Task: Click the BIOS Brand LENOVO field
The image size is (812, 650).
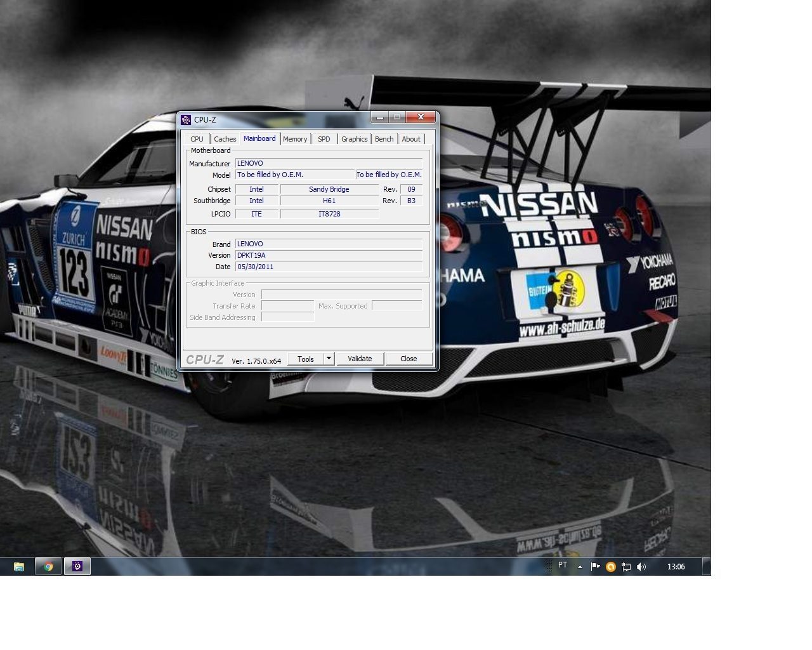Action: pyautogui.click(x=329, y=244)
